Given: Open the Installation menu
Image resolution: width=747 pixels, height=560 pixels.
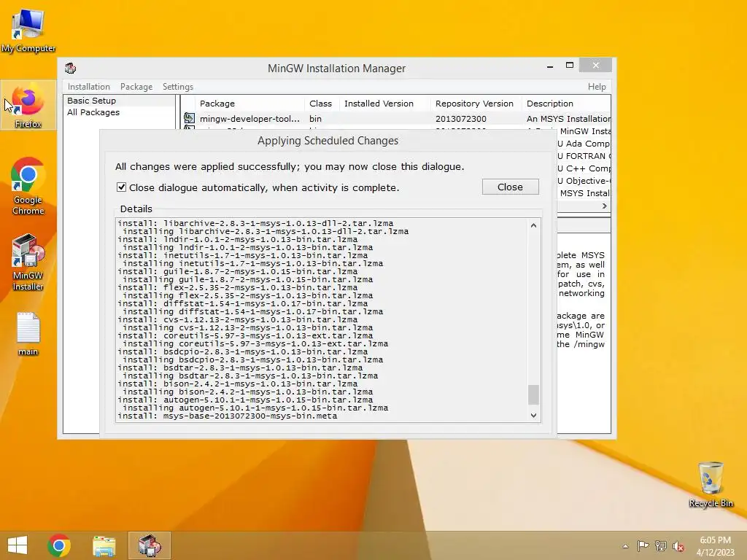Looking at the screenshot, I should pos(88,87).
